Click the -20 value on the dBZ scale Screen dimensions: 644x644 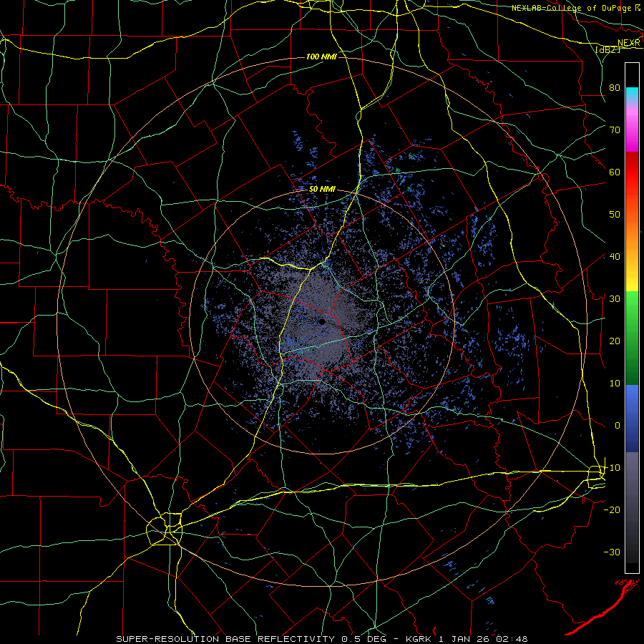click(x=612, y=510)
